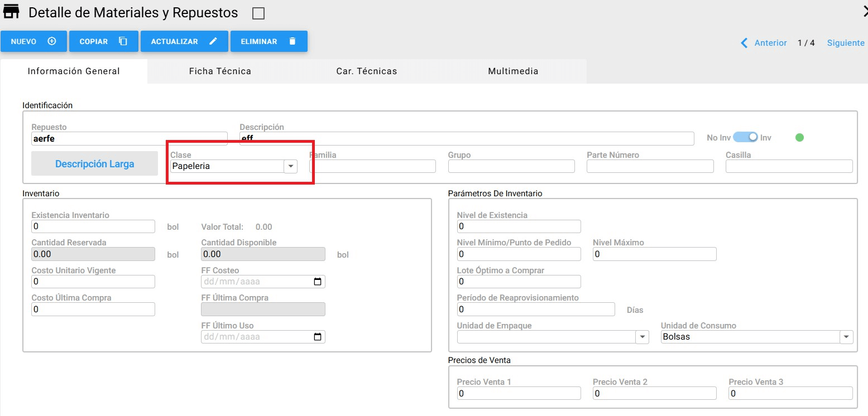This screenshot has height=416, width=868.
Task: Toggle the No Inv / Inv switch
Action: point(745,137)
